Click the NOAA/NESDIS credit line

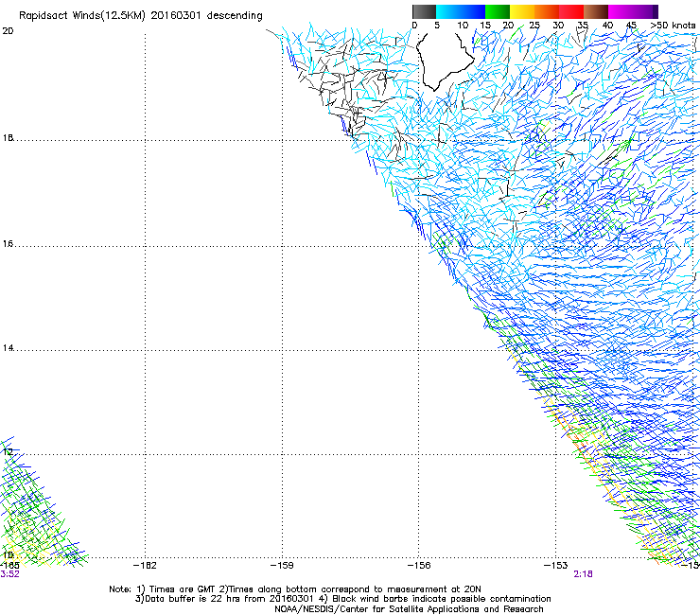pos(409,609)
